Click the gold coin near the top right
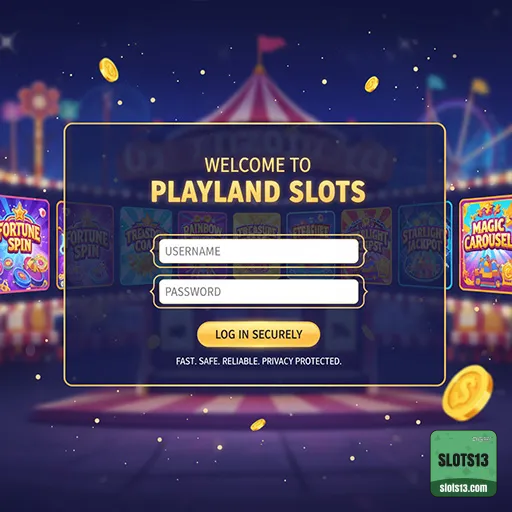This screenshot has width=512, height=512. pyautogui.click(x=371, y=84)
